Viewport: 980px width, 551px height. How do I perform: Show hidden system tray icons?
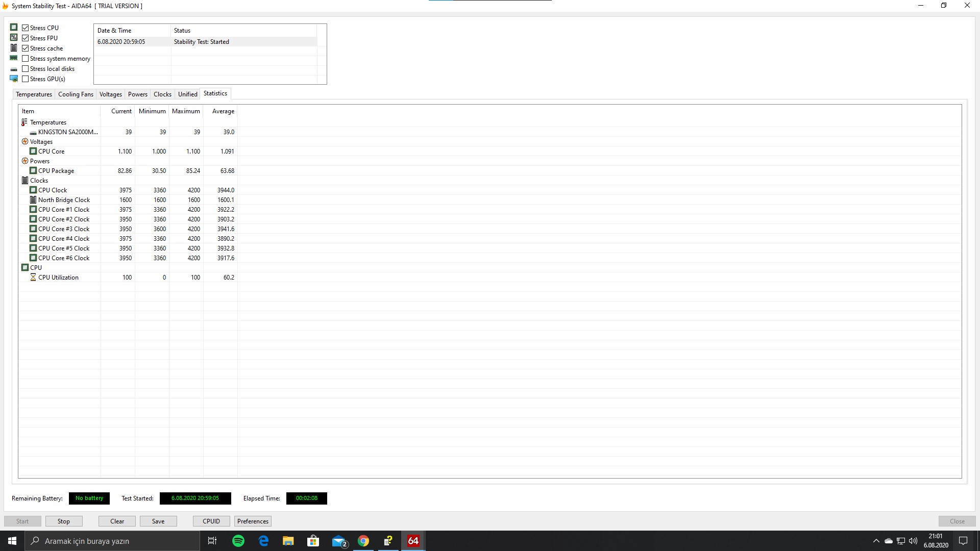[876, 541]
